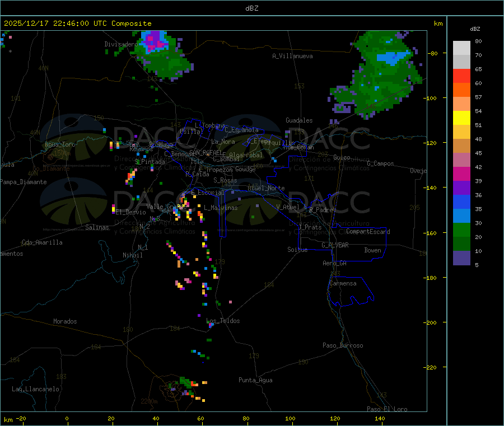504x426 pixels.
Task: Select the slate purple 5-10 dBZ legend swatch
Action: (x=461, y=258)
